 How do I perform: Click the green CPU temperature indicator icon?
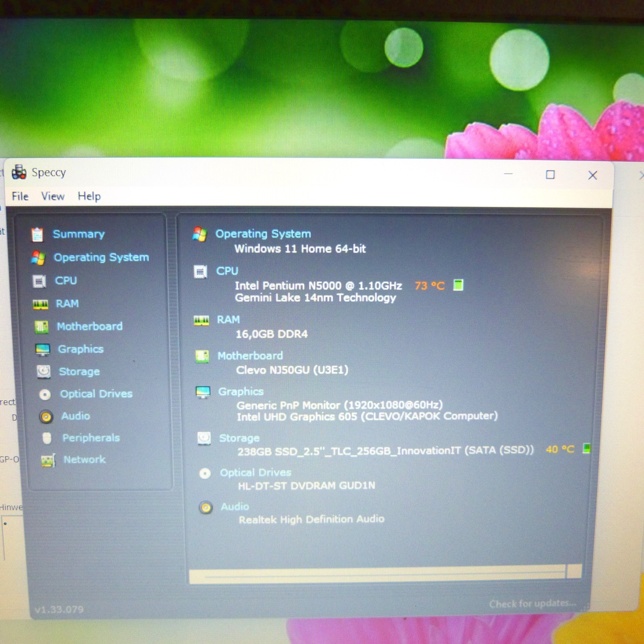coord(458,285)
